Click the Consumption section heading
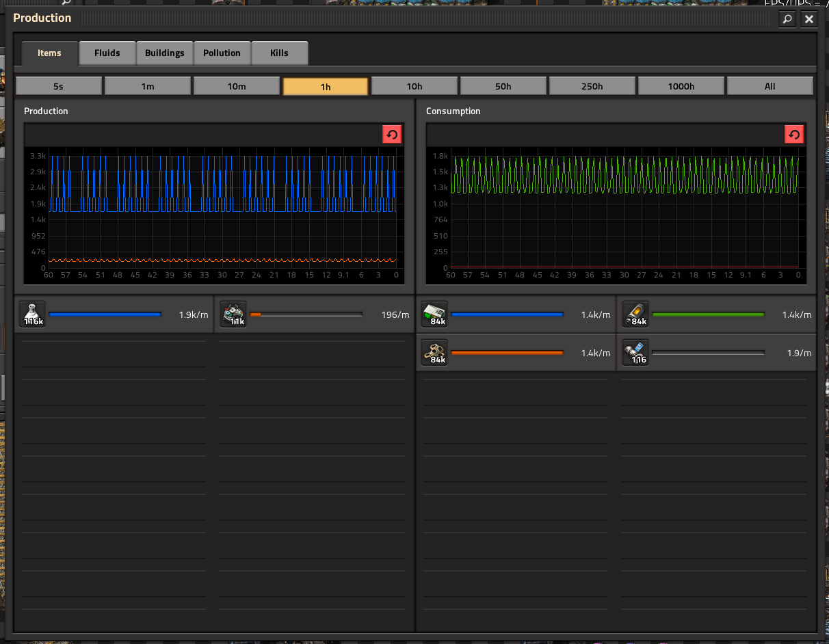This screenshot has width=829, height=644. (x=453, y=111)
